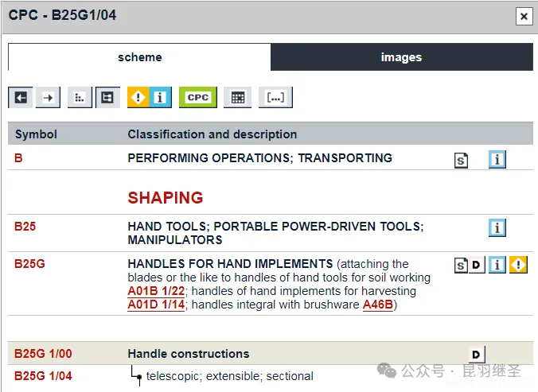The image size is (538, 392).
Task: Click the yellow warning icon for B25G
Action: point(519,265)
